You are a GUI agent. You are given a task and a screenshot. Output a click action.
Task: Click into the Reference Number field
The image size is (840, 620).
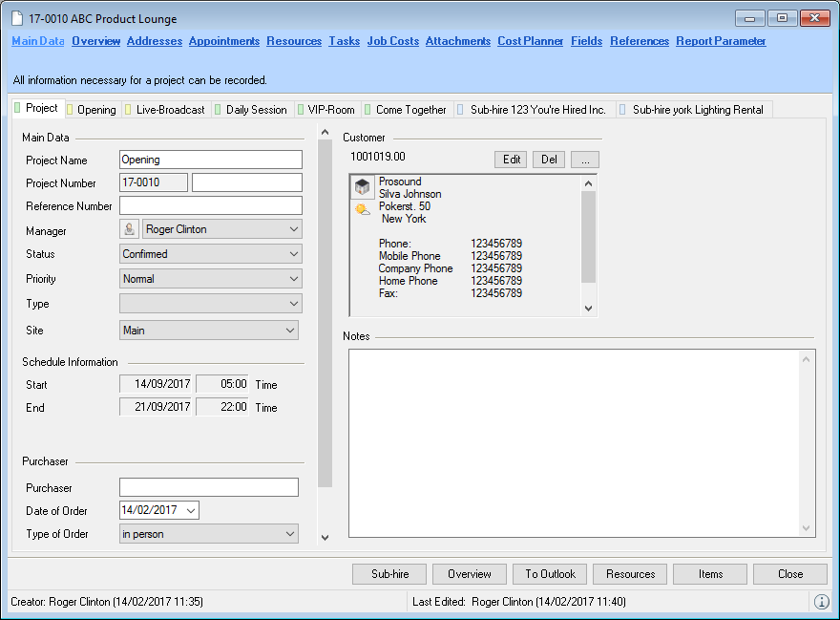point(210,205)
